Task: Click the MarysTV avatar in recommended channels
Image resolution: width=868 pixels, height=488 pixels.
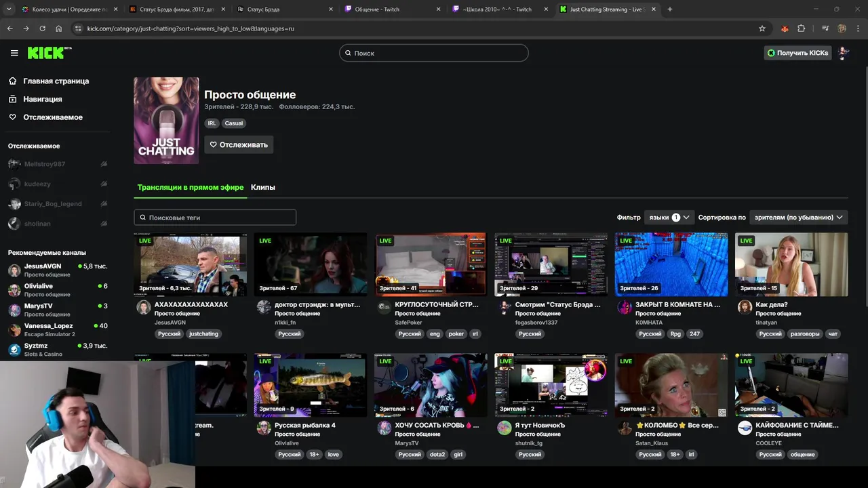Action: (14, 310)
